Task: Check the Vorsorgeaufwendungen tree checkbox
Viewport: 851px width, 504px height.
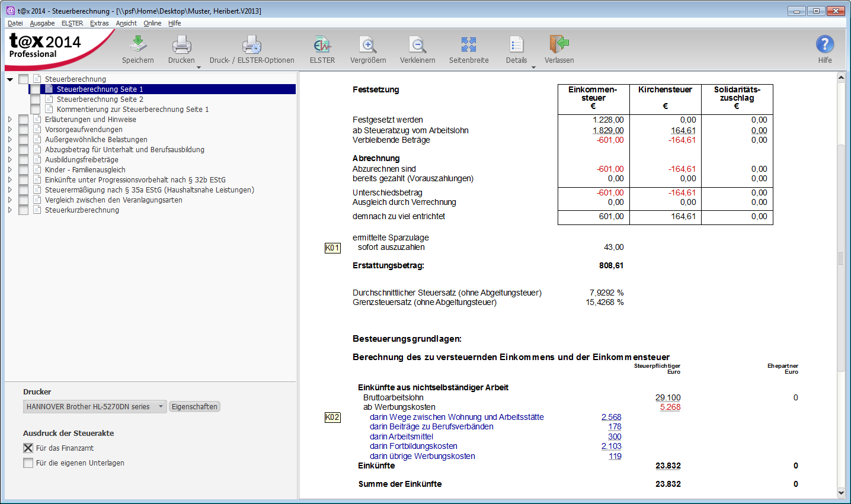Action: (x=24, y=130)
